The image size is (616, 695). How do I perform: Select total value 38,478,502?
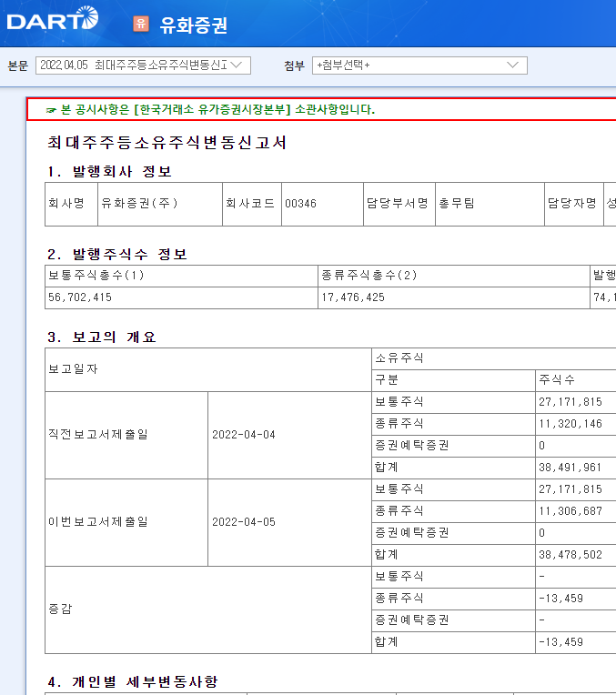(x=571, y=555)
